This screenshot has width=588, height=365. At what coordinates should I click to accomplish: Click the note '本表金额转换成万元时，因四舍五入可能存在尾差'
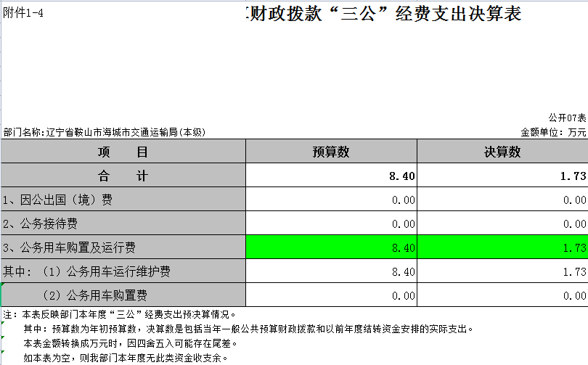(x=131, y=343)
